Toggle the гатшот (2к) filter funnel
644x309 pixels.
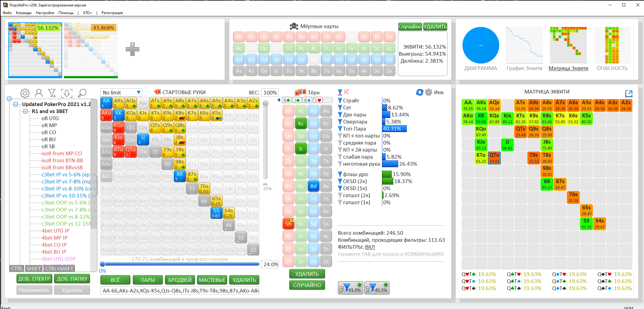340,195
